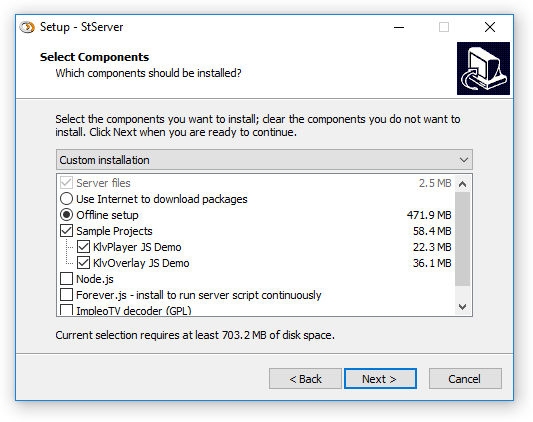Enable the Node.js component checkbox
Viewport: 533px width, 422px height.
[x=66, y=279]
